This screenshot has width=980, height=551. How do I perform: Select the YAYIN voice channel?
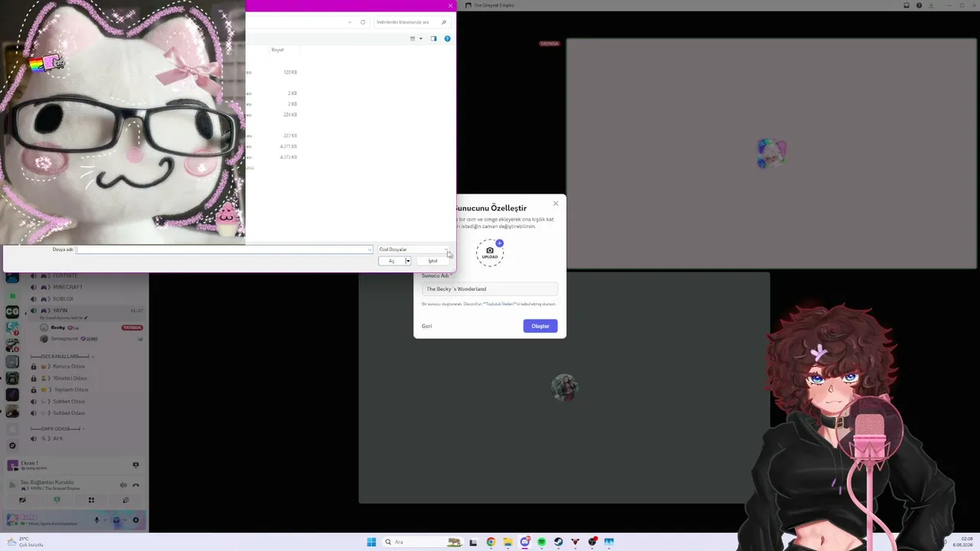coord(85,311)
